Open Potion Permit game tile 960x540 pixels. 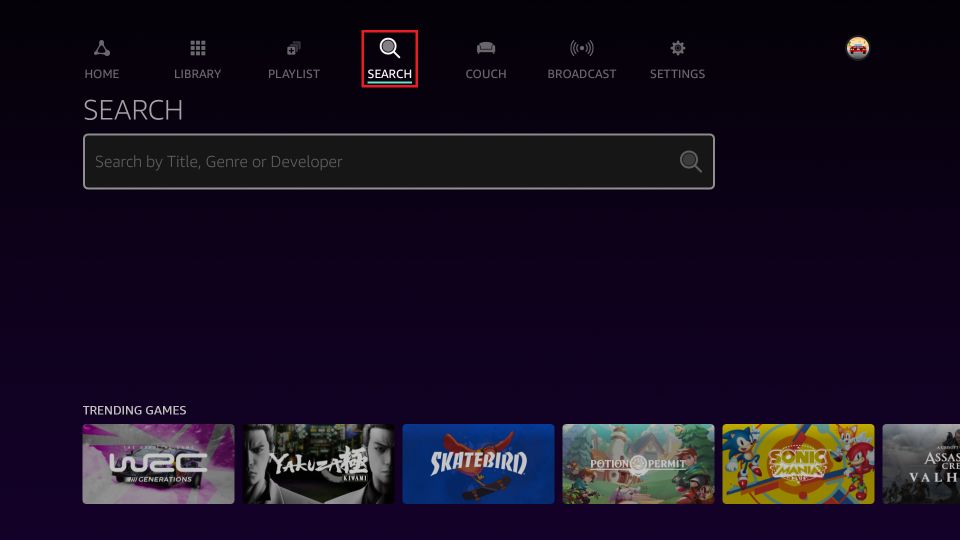click(638, 464)
